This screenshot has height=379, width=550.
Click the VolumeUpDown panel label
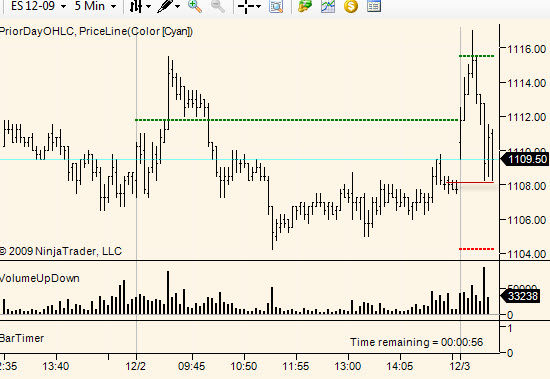(40, 278)
